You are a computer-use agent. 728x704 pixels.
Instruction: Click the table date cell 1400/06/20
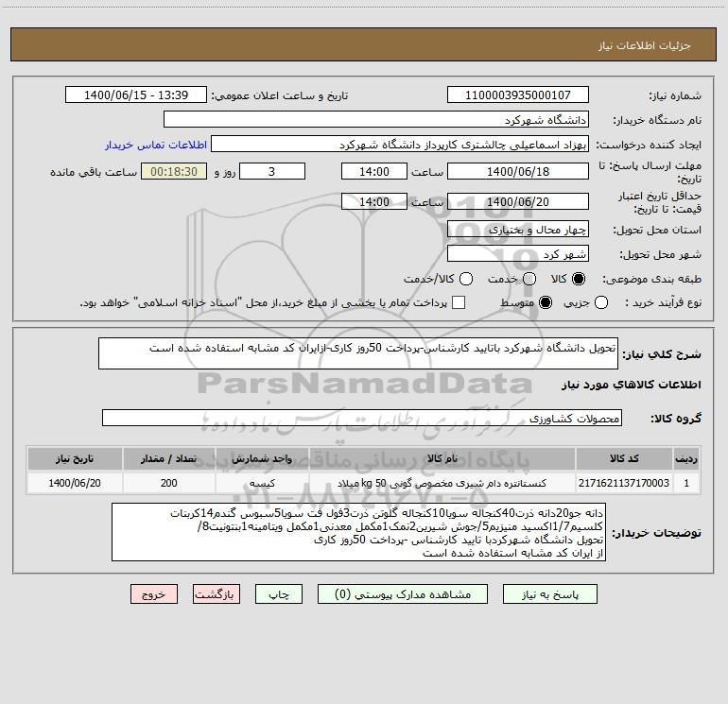click(x=75, y=483)
